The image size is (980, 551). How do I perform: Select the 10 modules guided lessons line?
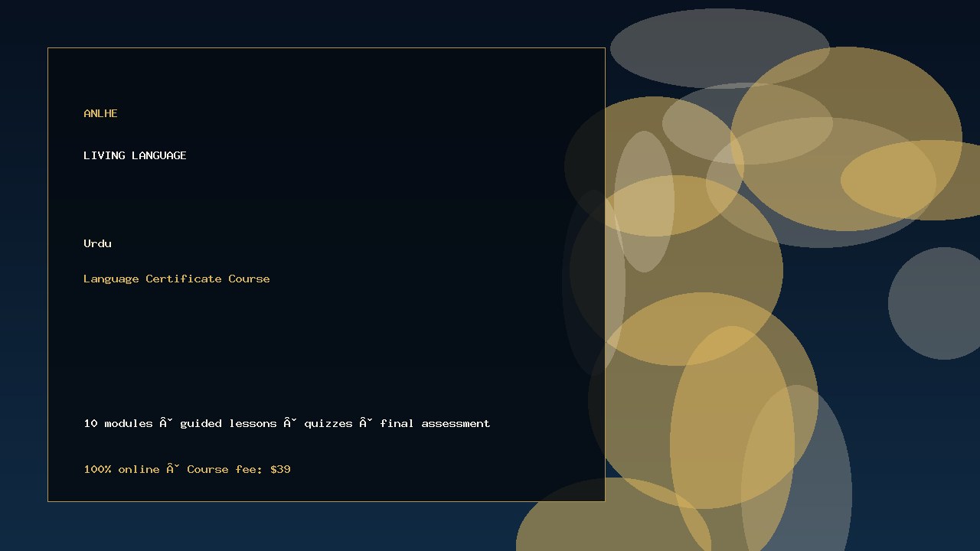pyautogui.click(x=287, y=423)
